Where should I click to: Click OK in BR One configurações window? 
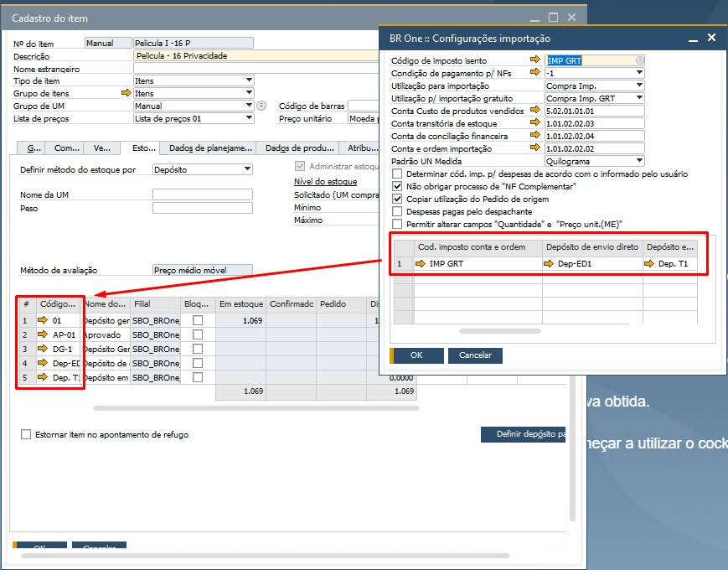point(416,355)
